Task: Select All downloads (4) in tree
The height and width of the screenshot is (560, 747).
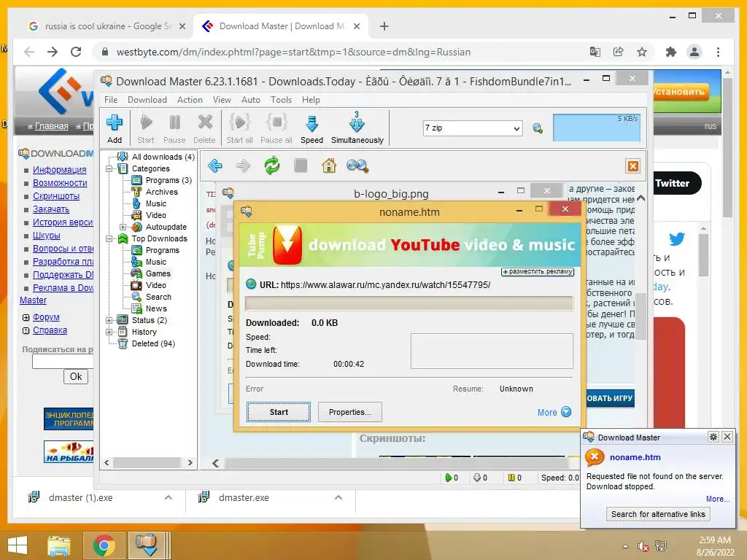Action: click(163, 157)
